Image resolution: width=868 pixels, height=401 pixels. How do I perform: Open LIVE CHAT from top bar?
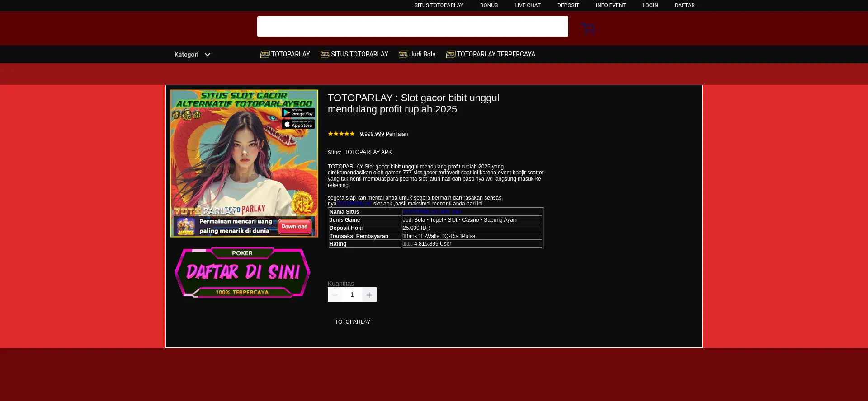point(527,5)
